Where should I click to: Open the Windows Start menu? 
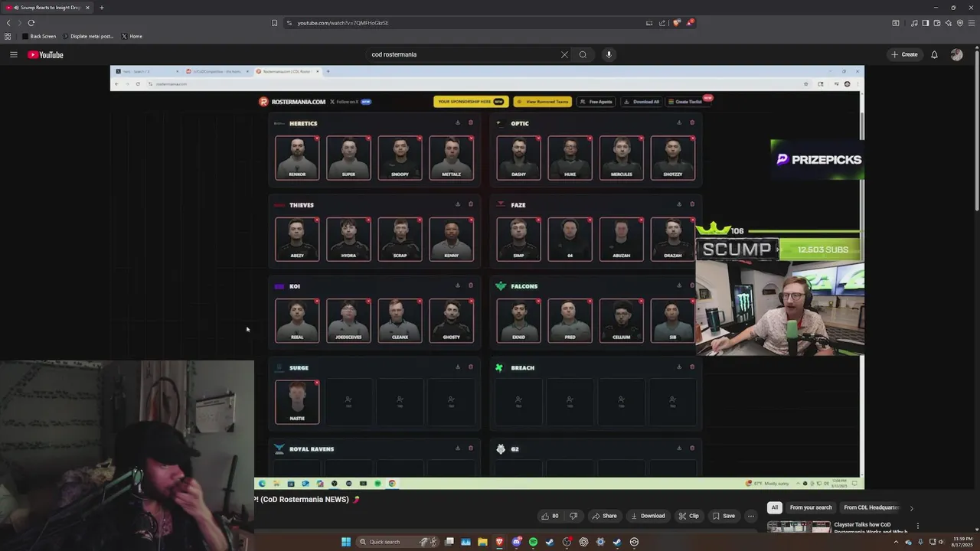346,542
